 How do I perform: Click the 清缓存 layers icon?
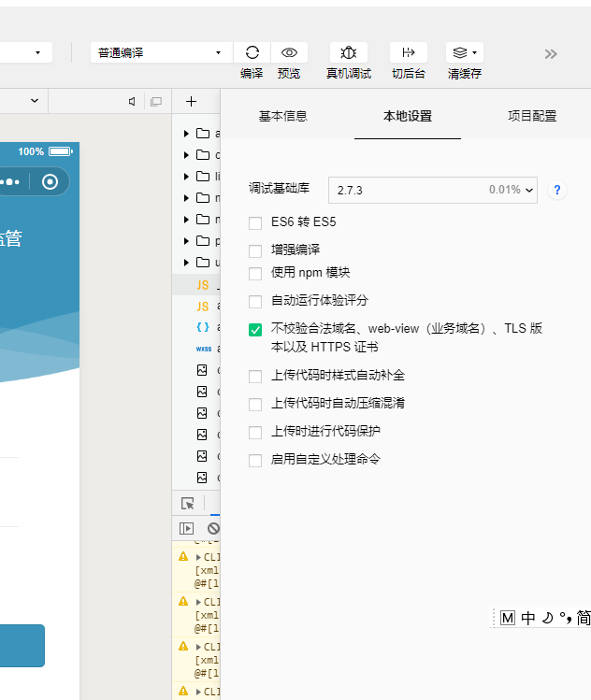tap(465, 52)
